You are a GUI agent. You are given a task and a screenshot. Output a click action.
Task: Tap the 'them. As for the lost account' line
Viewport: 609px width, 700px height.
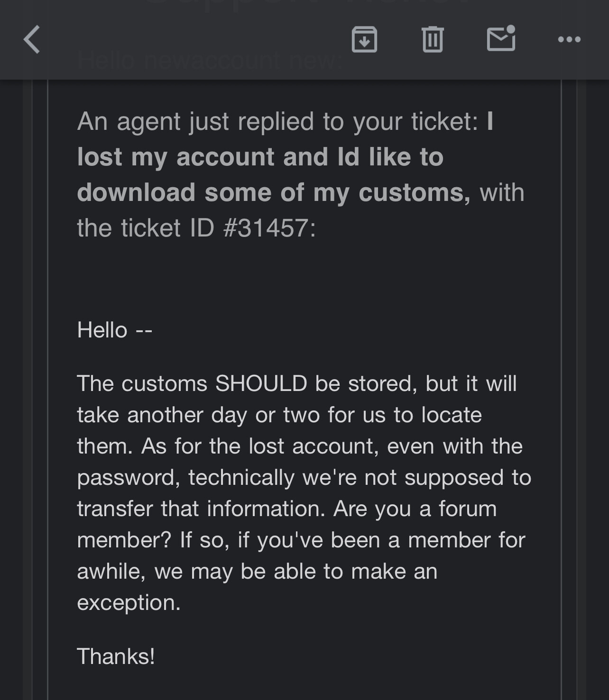point(300,446)
